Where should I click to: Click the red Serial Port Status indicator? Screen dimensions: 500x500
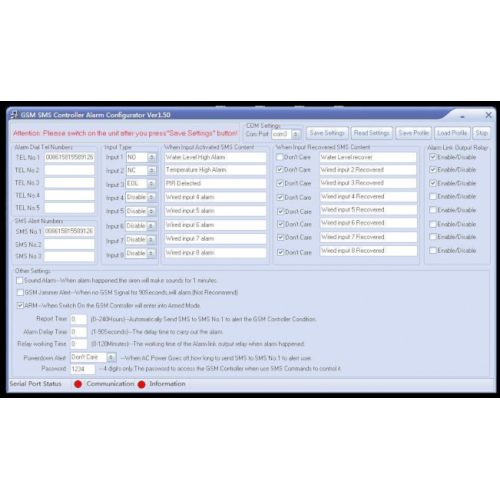78,384
